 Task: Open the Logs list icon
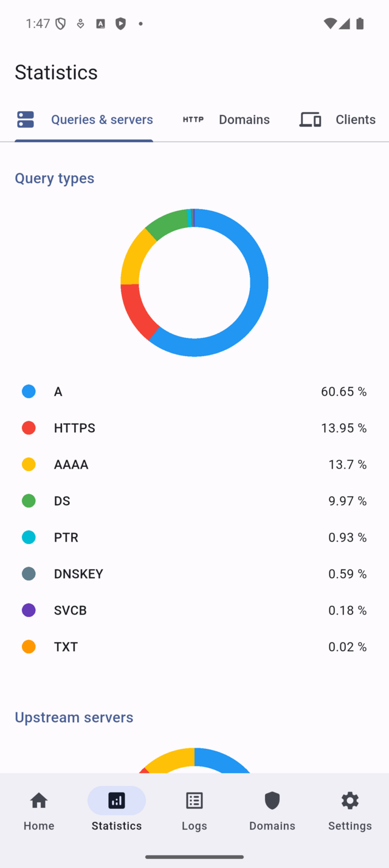194,801
